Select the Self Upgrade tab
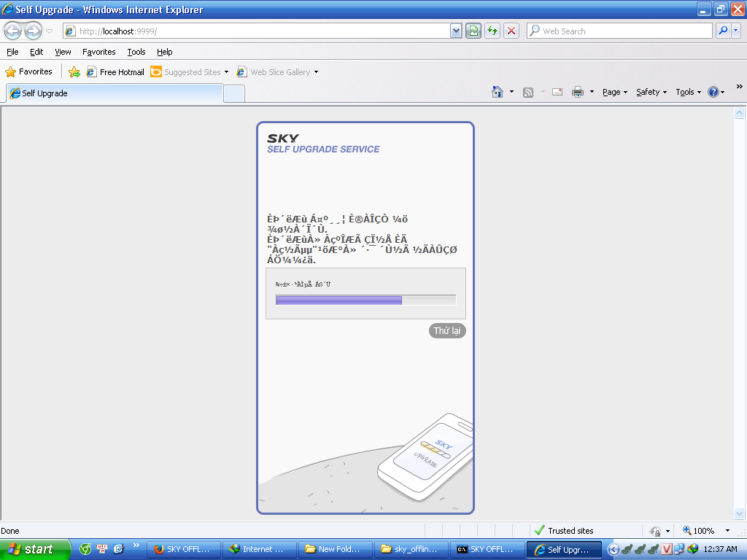 click(115, 93)
